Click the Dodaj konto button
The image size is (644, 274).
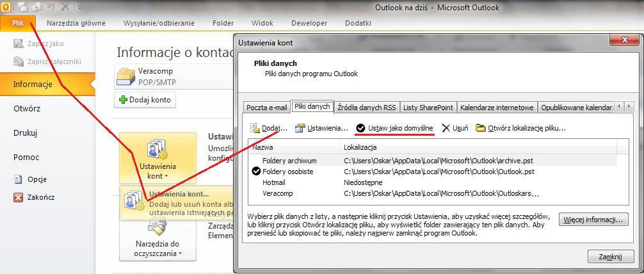145,99
